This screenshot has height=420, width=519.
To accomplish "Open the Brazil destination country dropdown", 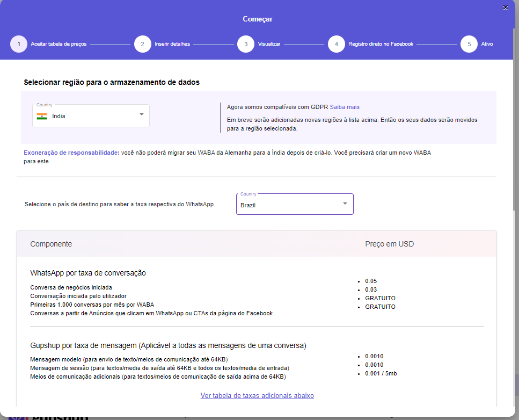I will [x=295, y=204].
